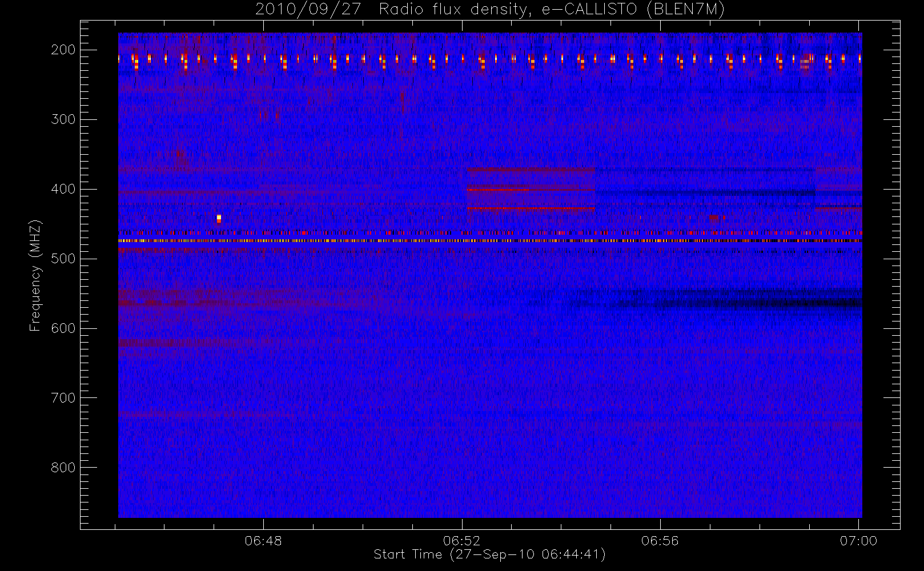Image resolution: width=924 pixels, height=571 pixels.
Task: Click the 06:48 time tick label
Action: (x=263, y=541)
